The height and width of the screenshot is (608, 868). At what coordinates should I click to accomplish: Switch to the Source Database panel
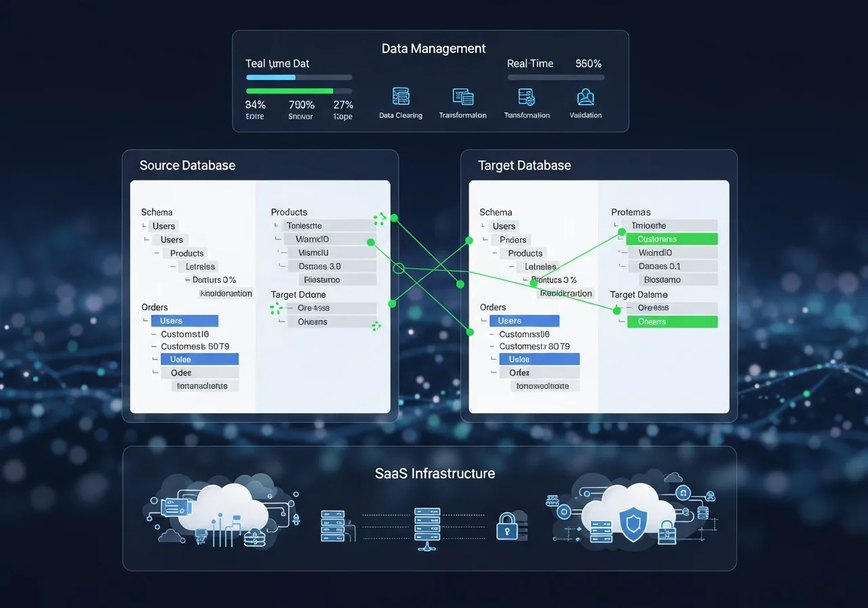click(x=187, y=165)
